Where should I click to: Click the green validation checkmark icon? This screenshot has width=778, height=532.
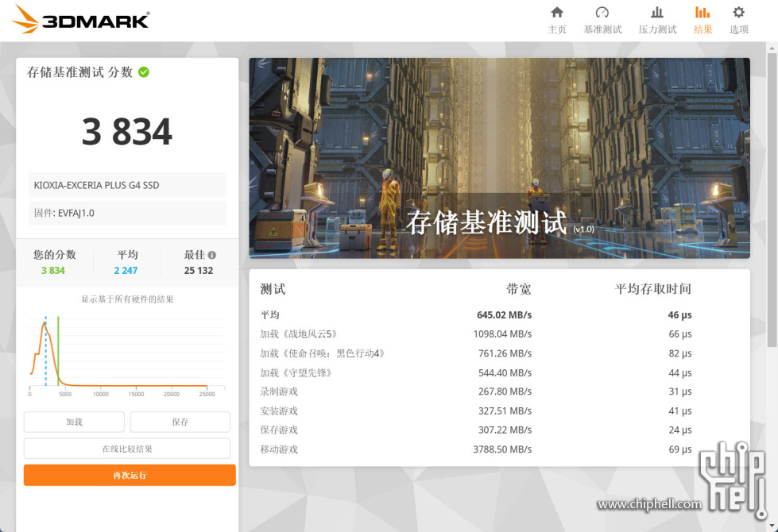coord(144,72)
